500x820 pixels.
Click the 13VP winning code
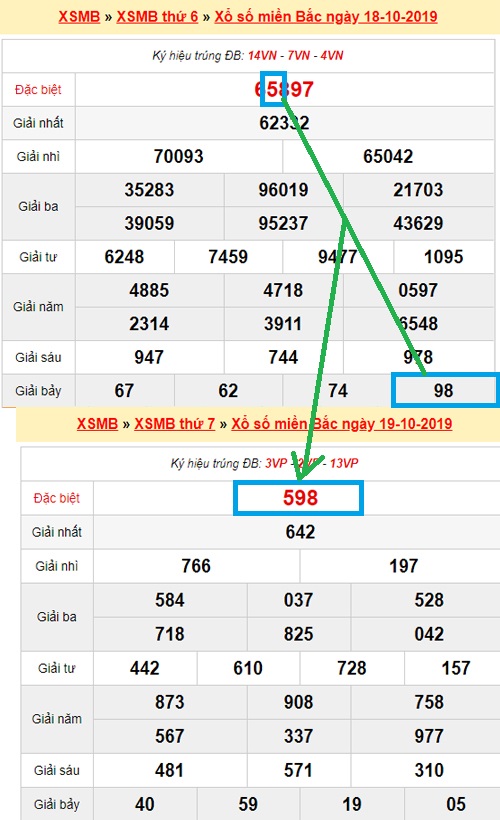click(344, 463)
